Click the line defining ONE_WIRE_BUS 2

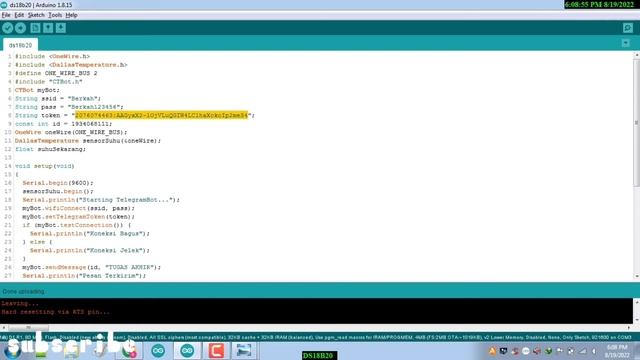coord(56,73)
